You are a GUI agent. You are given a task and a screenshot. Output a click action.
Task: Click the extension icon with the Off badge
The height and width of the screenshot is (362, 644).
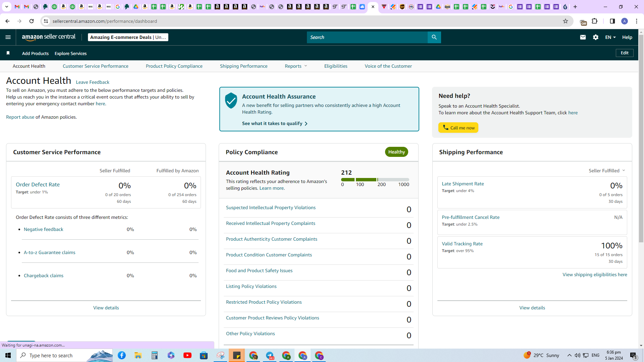click(x=583, y=22)
